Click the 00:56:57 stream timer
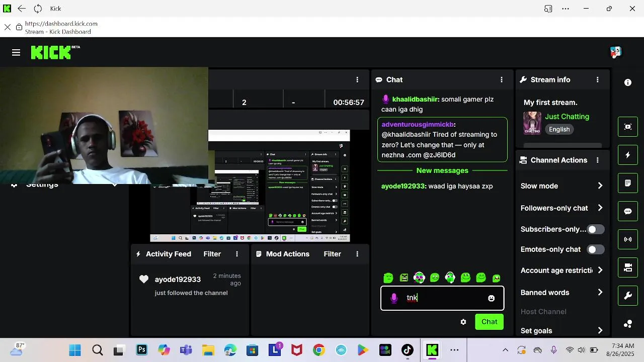This screenshot has height=362, width=644. (x=349, y=102)
